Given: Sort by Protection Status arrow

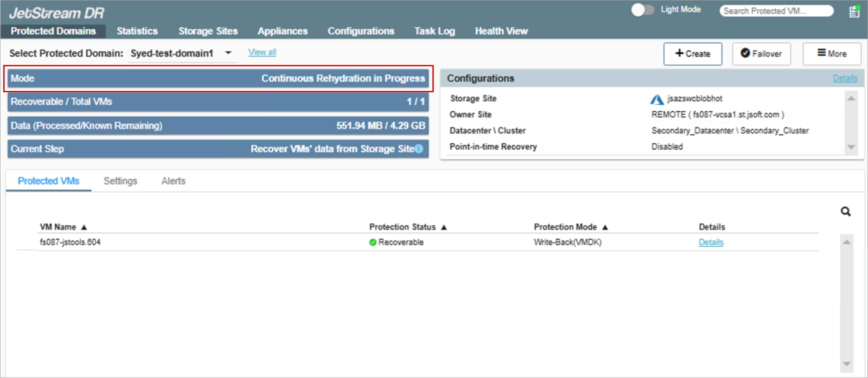Looking at the screenshot, I should tap(444, 227).
